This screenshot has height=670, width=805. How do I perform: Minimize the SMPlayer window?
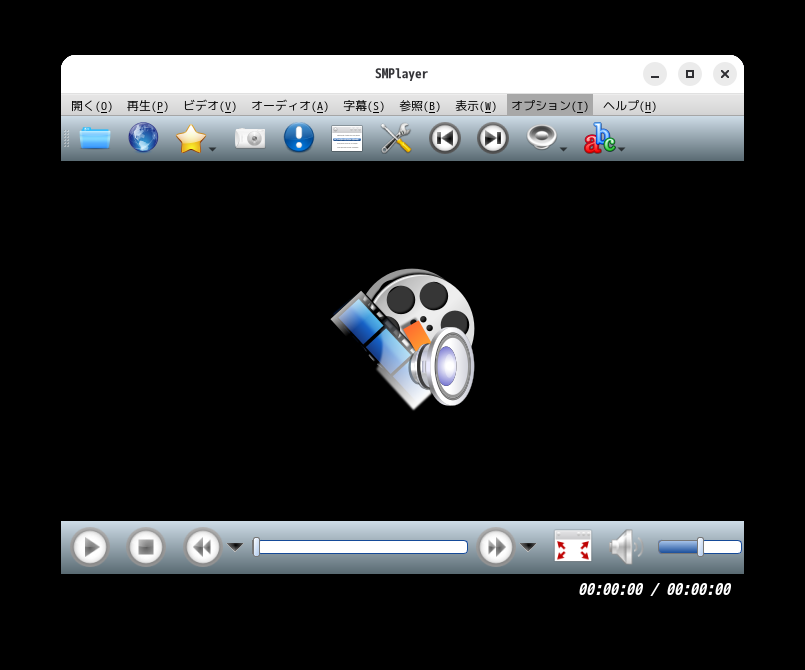tap(655, 74)
